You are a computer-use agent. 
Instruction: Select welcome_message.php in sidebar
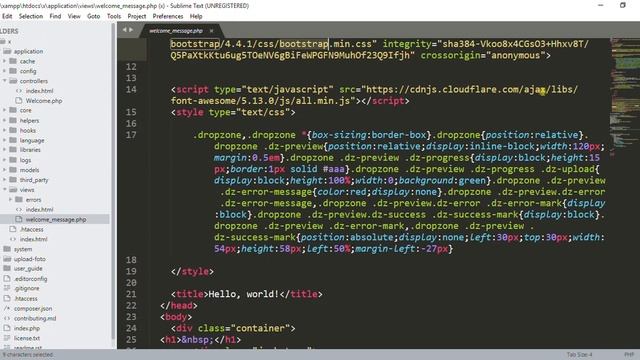pyautogui.click(x=55, y=219)
